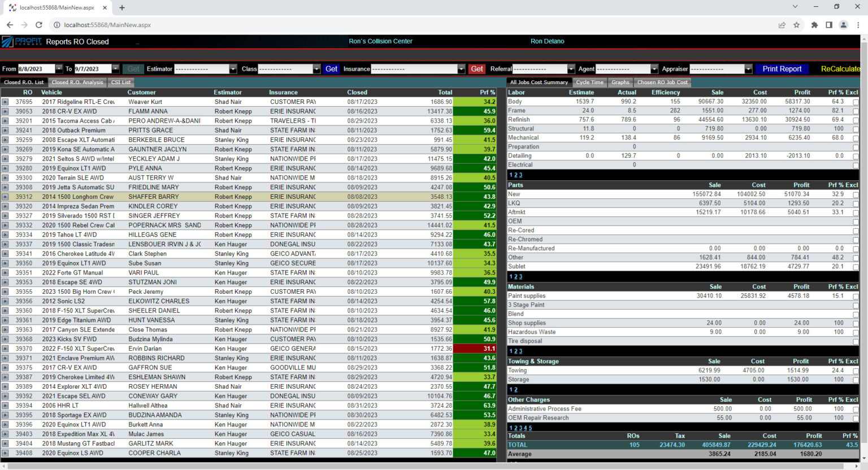Open the Graphs tab
The image size is (868, 470).
[x=620, y=82]
